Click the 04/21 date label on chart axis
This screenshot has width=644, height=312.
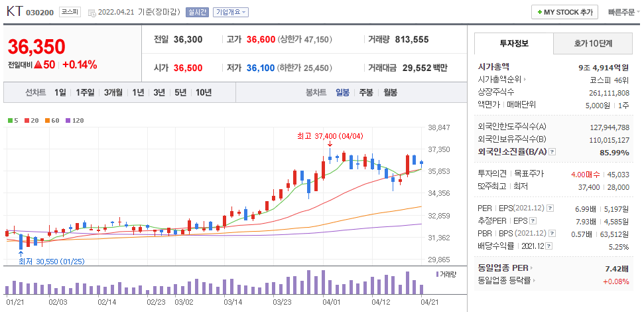pos(429,302)
